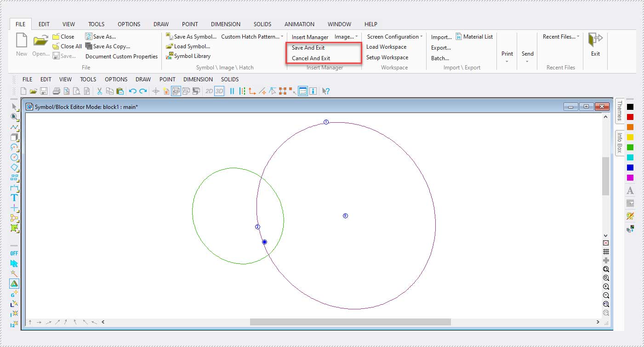Screen dimensions: 644x347
Task: Click Document Custom Properties
Action: click(121, 57)
